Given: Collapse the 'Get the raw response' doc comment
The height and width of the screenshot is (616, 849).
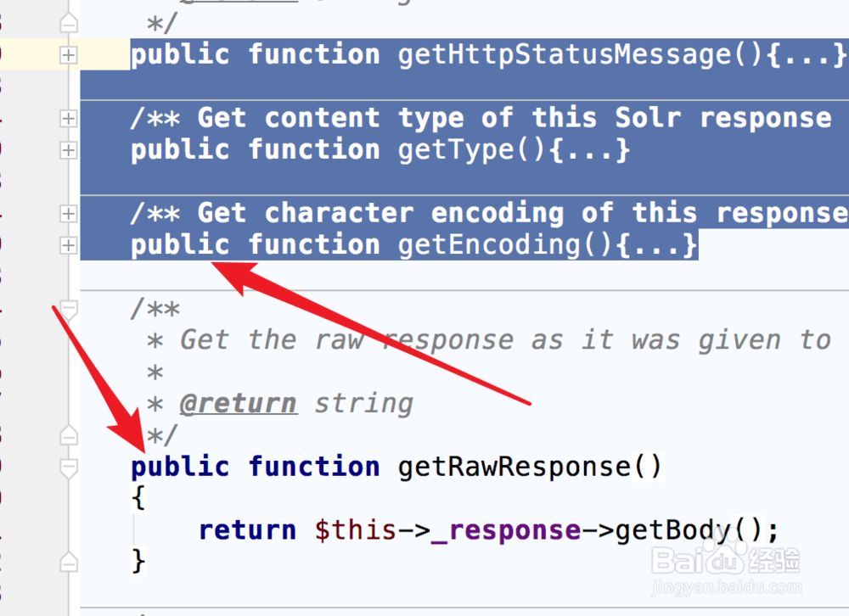Looking at the screenshot, I should tap(69, 309).
